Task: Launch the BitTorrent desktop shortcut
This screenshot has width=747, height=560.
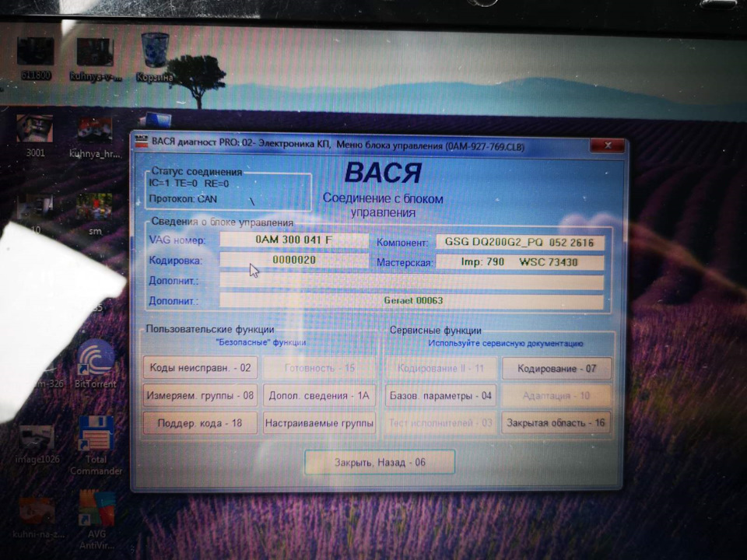Action: [96, 359]
